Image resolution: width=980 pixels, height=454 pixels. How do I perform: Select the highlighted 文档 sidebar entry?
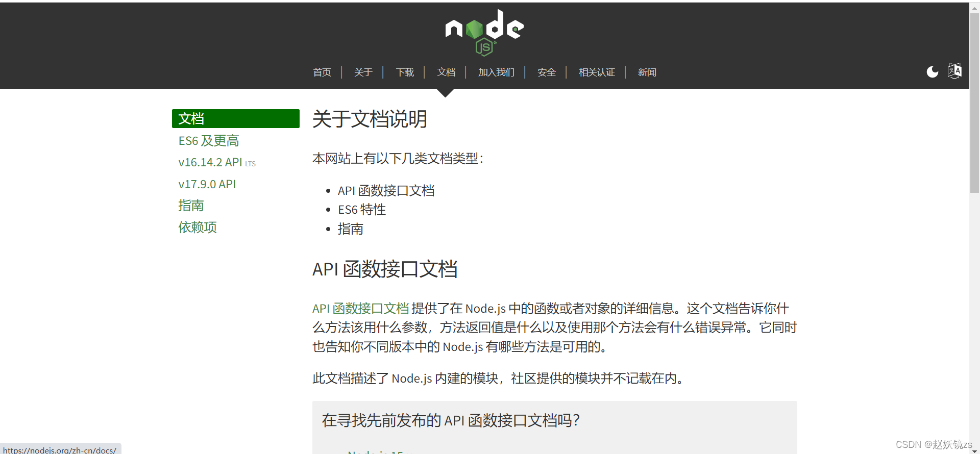click(236, 118)
